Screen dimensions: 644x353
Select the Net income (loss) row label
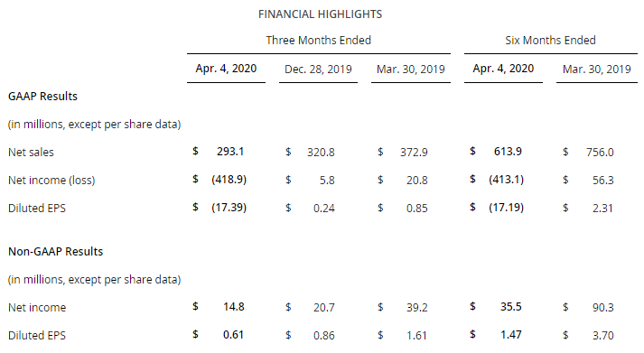click(x=51, y=181)
